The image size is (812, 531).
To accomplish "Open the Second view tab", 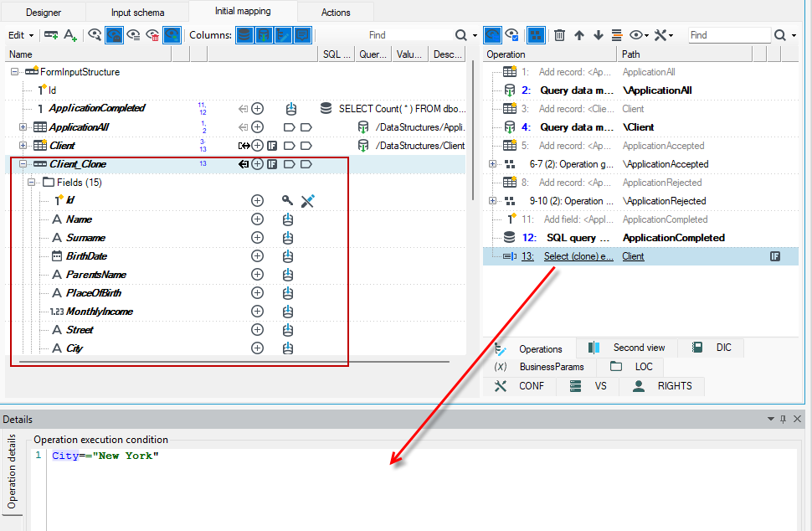I will coord(627,348).
